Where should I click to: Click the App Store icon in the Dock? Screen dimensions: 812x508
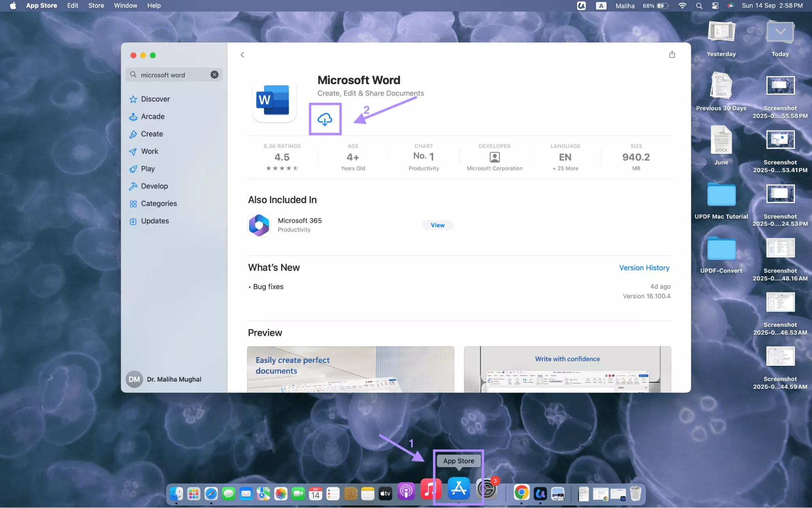pyautogui.click(x=459, y=488)
